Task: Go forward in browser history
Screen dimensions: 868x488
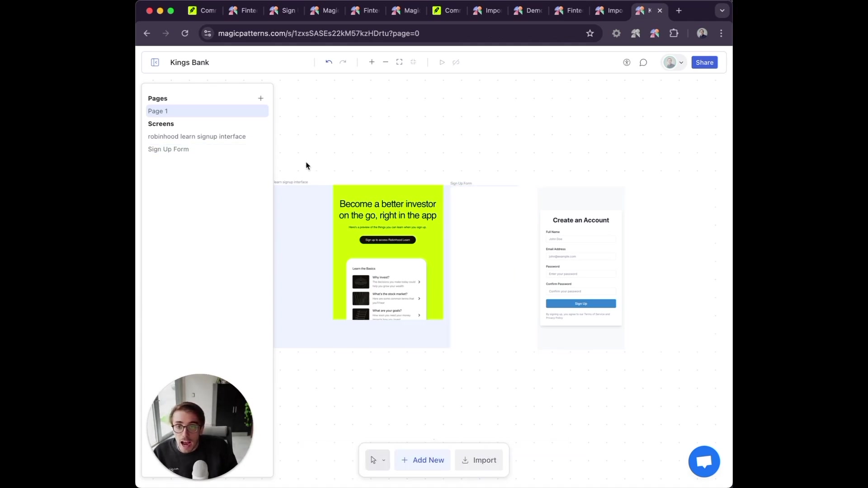Action: (x=165, y=33)
